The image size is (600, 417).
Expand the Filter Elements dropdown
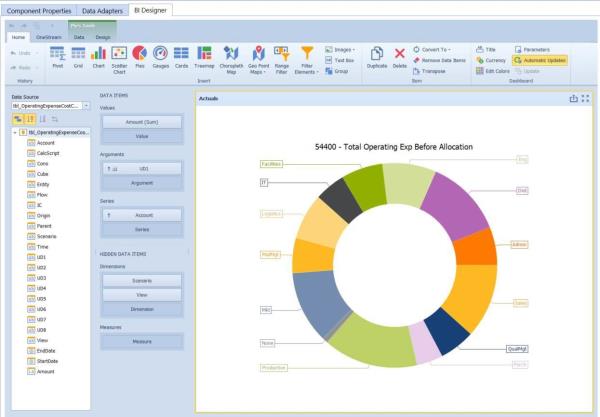pyautogui.click(x=307, y=58)
